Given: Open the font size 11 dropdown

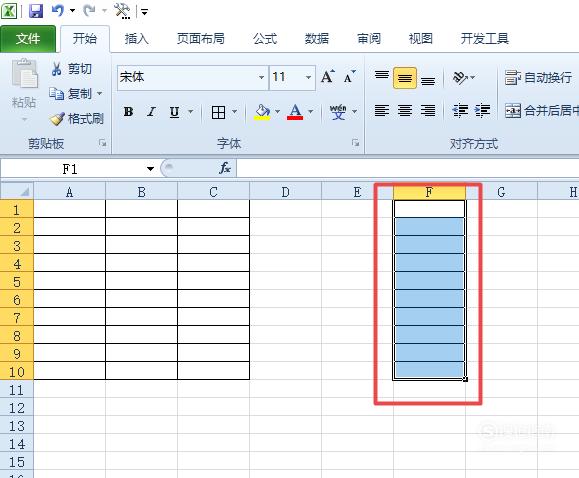Looking at the screenshot, I should [x=308, y=77].
